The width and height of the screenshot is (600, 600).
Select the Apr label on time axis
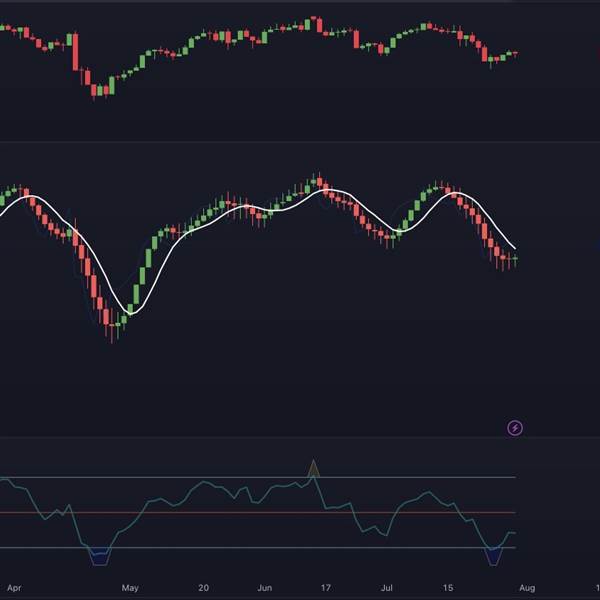[14, 588]
